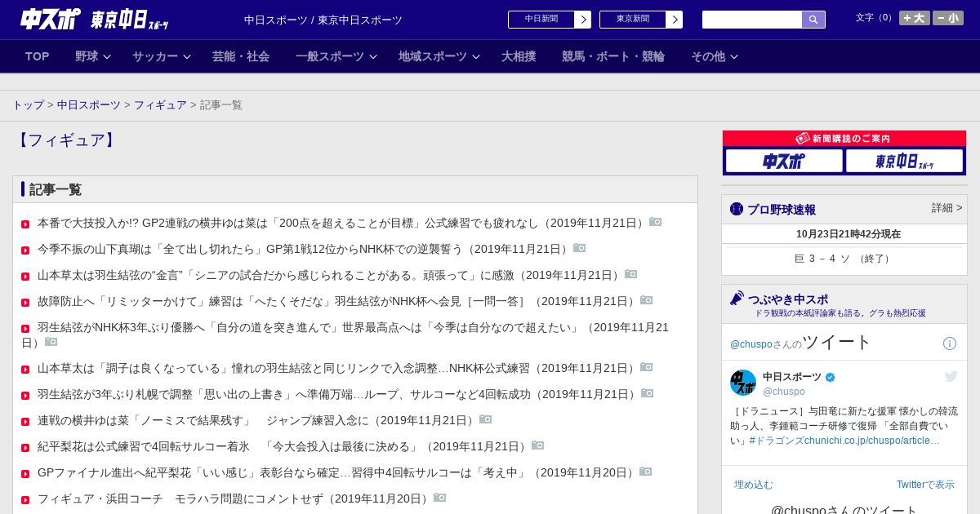Click the 中スポ subscription banner button
Image resolution: width=980 pixels, height=514 pixels.
click(784, 161)
